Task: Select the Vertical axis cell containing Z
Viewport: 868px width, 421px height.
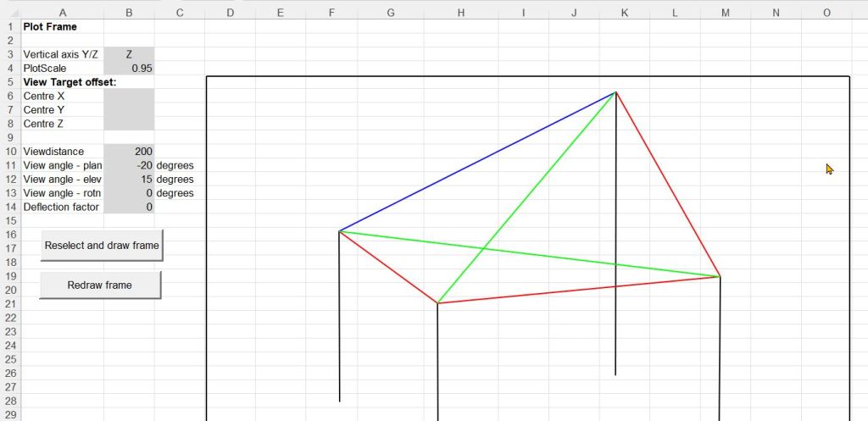Action: point(129,54)
